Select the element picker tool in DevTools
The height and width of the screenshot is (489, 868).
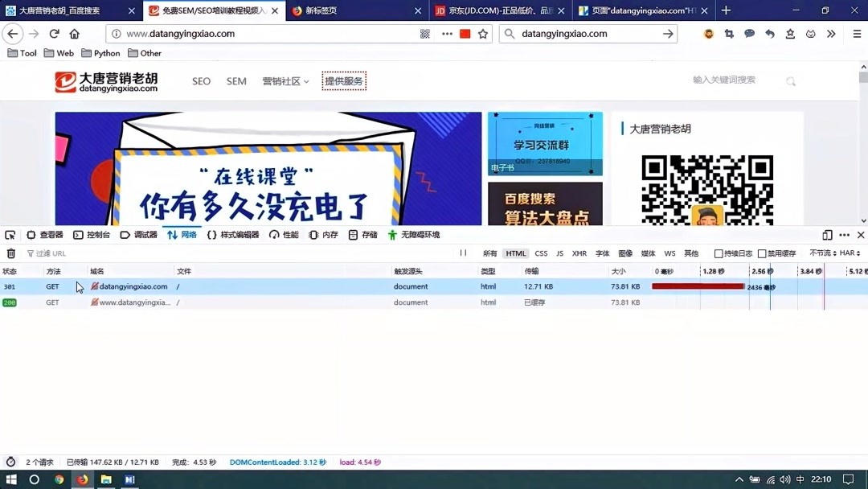[10, 235]
